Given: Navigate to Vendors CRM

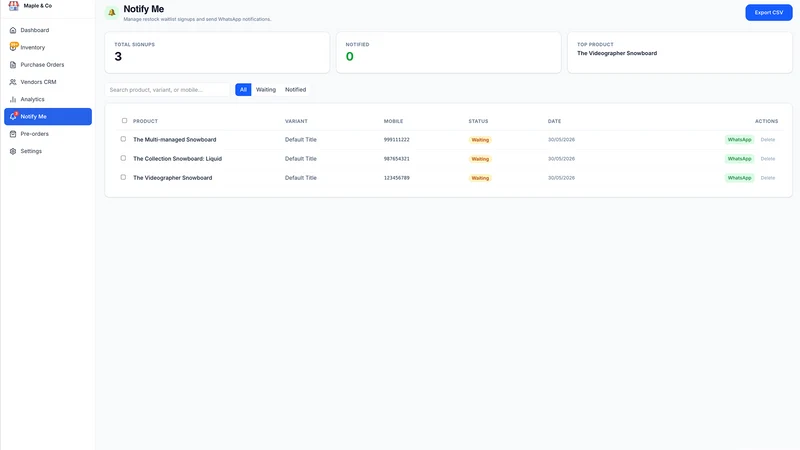Looking at the screenshot, I should point(48,82).
